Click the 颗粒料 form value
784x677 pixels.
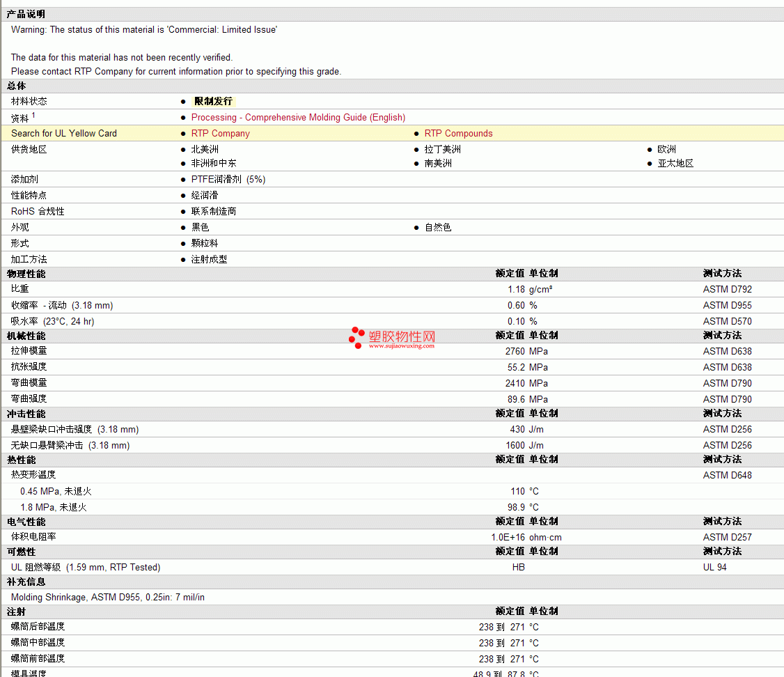(205, 244)
